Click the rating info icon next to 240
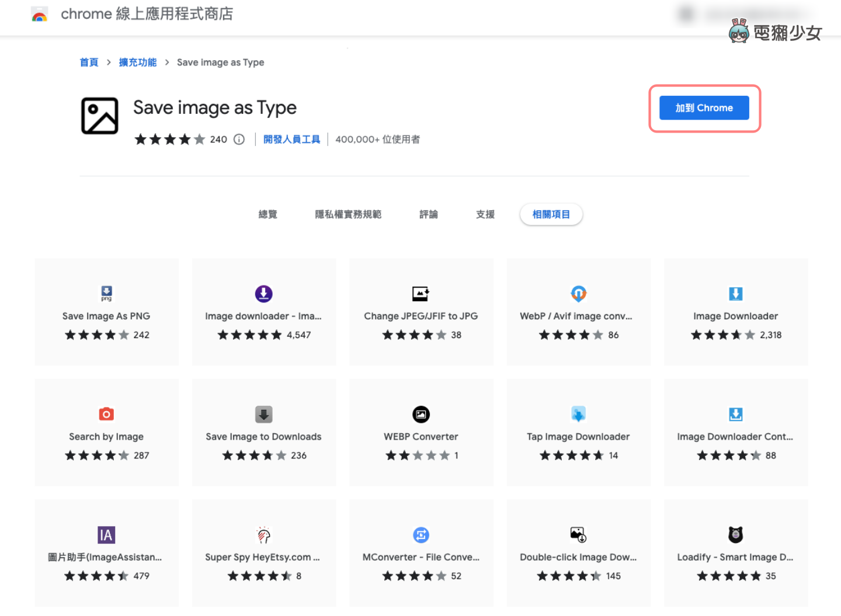841x616 pixels. (239, 139)
